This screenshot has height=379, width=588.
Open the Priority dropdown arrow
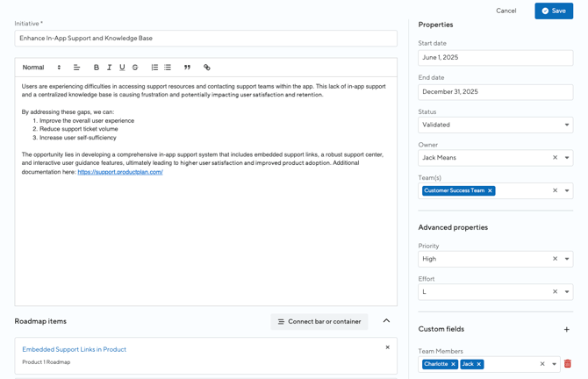click(x=567, y=259)
